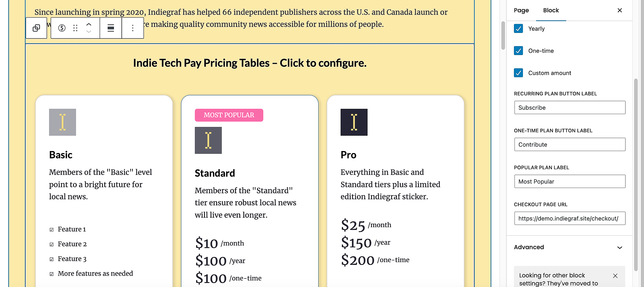Click the 'Indie Tech Pay Pricing Tables' heading
Viewport: 644px width, 287px height.
[250, 63]
